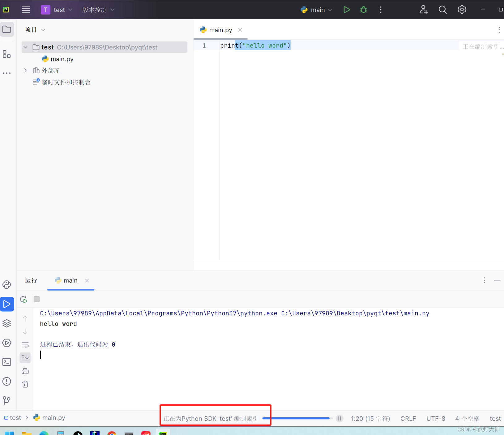504x435 pixels.
Task: Open the Services tool window icon
Action: coord(7,343)
